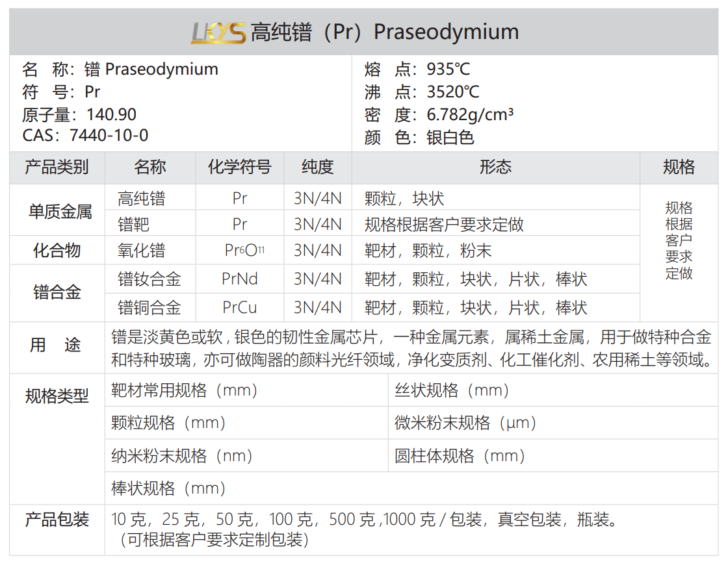Click the 丝状规格（mm）cell
The height and width of the screenshot is (567, 728).
[452, 390]
